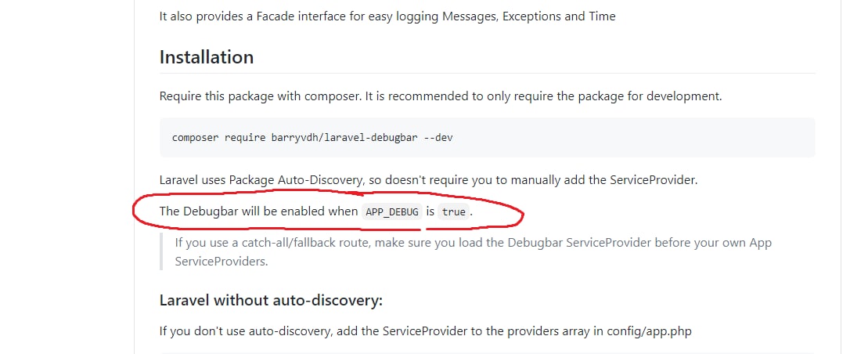Viewport: 868px width, 354px height.
Task: Click the APP_DEBUG inline code
Action: (x=392, y=212)
